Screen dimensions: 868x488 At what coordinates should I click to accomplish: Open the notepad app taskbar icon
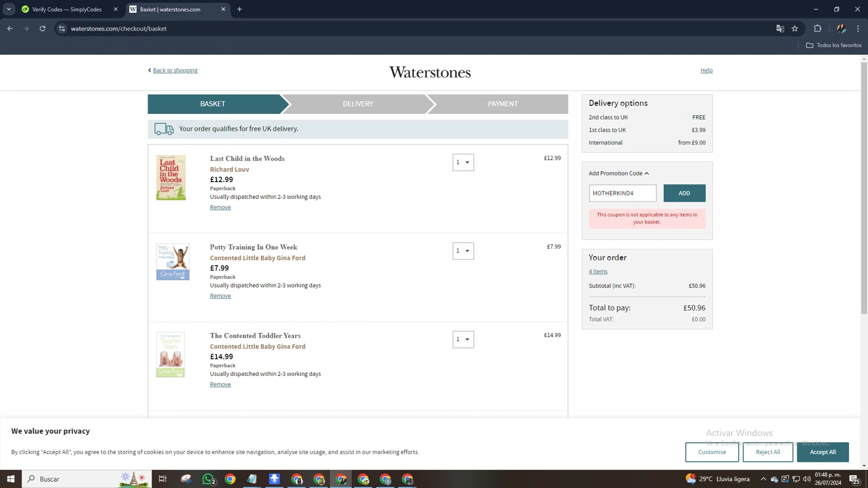pos(252,479)
